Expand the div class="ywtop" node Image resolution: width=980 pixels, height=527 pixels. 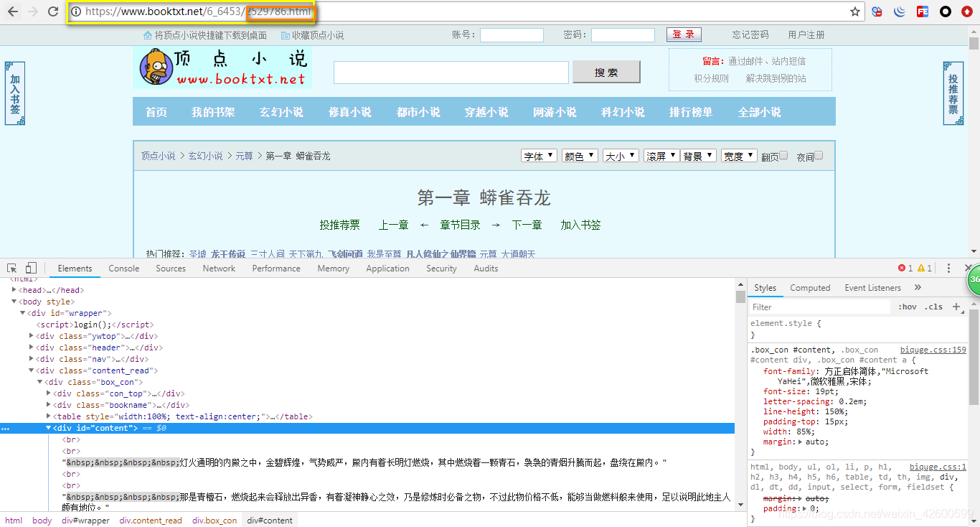tap(32, 336)
